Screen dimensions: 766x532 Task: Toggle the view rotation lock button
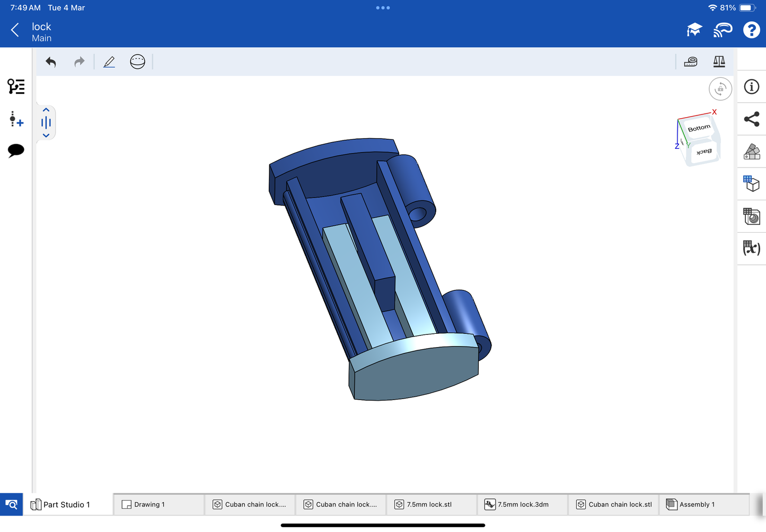(720, 89)
